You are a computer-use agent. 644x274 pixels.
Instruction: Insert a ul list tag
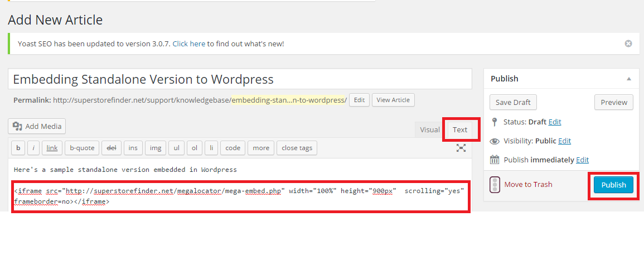pos(176,148)
